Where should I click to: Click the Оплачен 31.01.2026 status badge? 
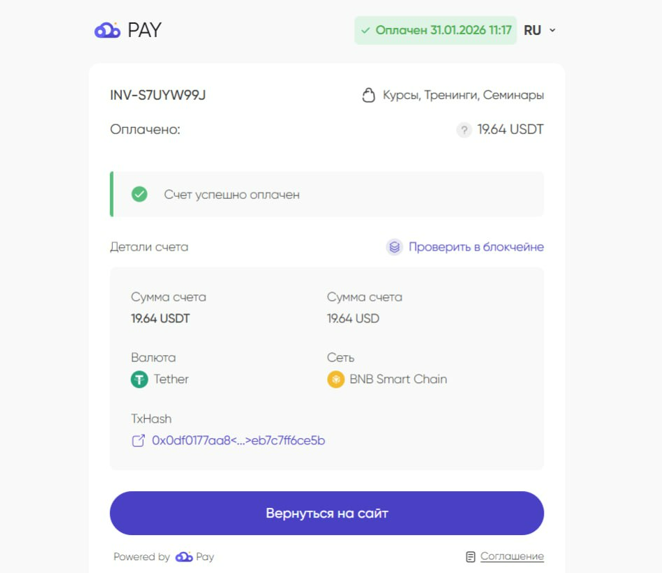click(435, 30)
